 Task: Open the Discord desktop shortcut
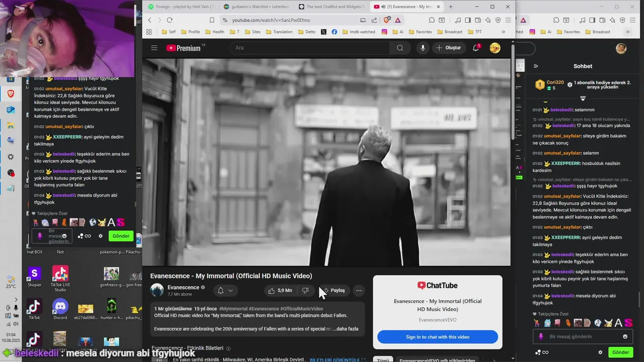tap(60, 309)
